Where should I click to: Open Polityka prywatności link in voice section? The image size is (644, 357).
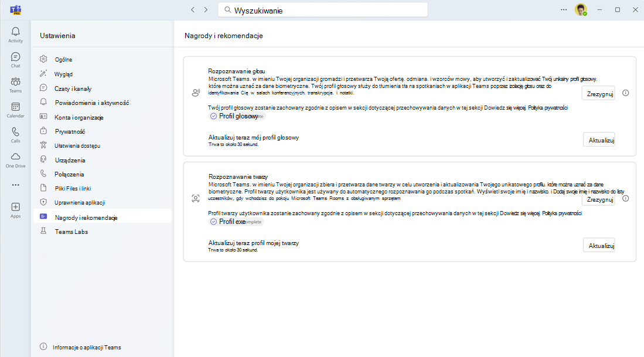point(548,108)
